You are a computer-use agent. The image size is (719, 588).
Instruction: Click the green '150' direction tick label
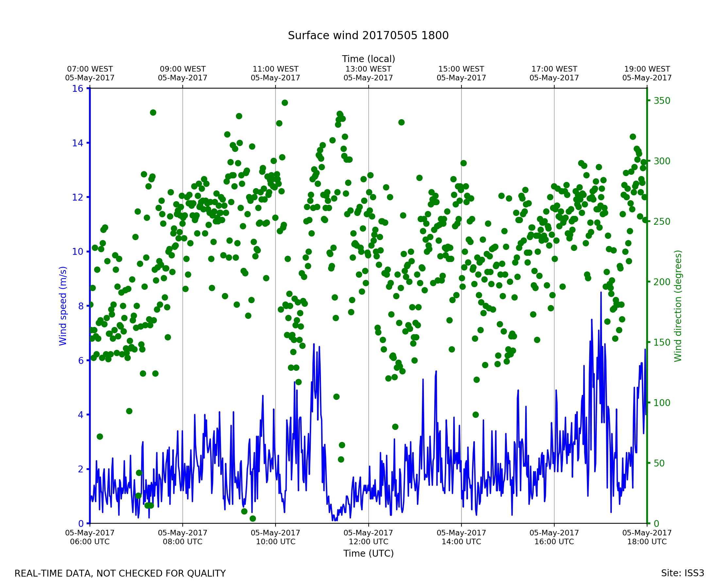(x=662, y=342)
